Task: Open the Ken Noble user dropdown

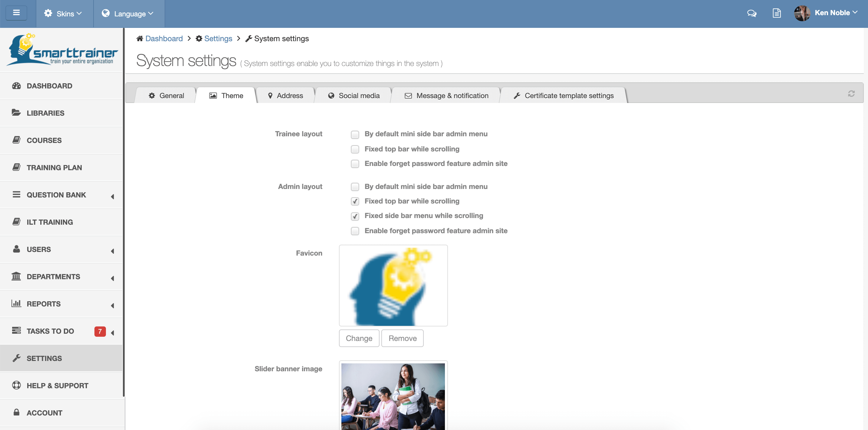Action: (x=836, y=13)
